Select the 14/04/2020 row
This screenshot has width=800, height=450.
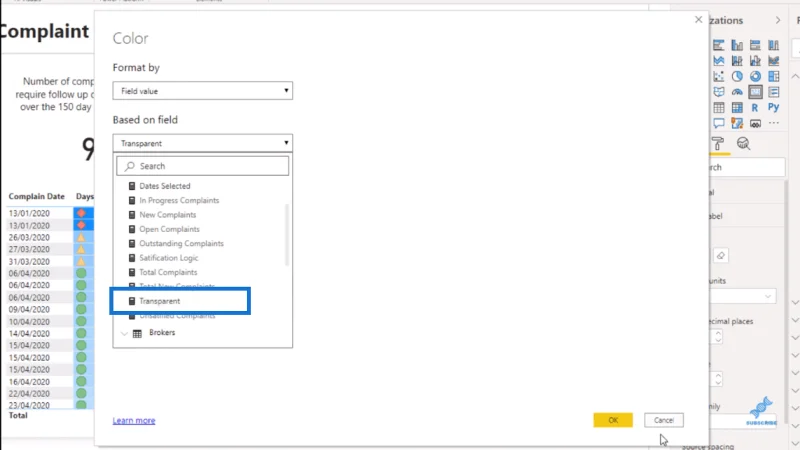point(29,333)
